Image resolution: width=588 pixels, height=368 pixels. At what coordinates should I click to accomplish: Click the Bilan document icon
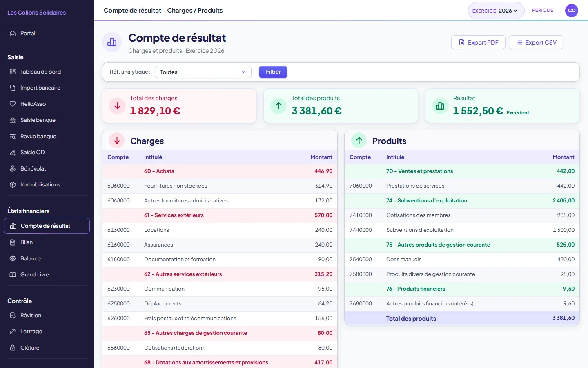pos(13,242)
